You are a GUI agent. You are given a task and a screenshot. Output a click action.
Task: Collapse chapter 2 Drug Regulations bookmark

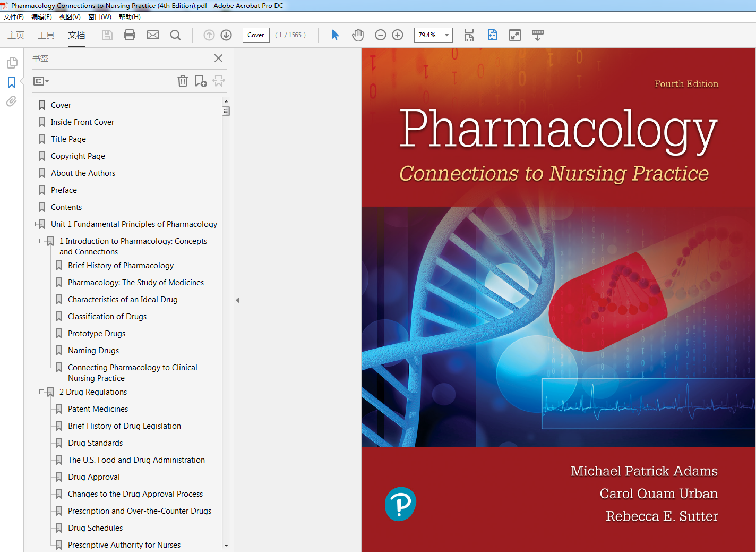[x=41, y=392]
